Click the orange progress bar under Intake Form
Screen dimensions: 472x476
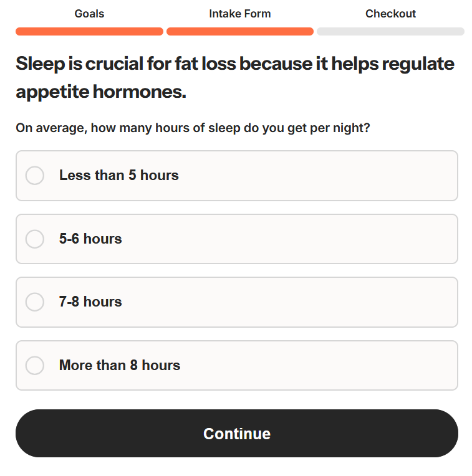tap(240, 32)
